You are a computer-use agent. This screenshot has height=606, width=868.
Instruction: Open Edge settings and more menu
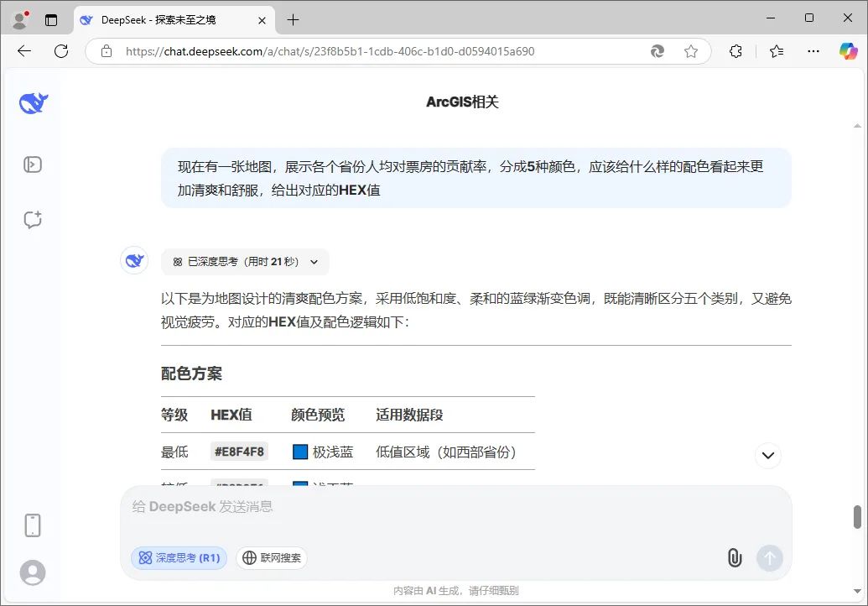point(813,51)
